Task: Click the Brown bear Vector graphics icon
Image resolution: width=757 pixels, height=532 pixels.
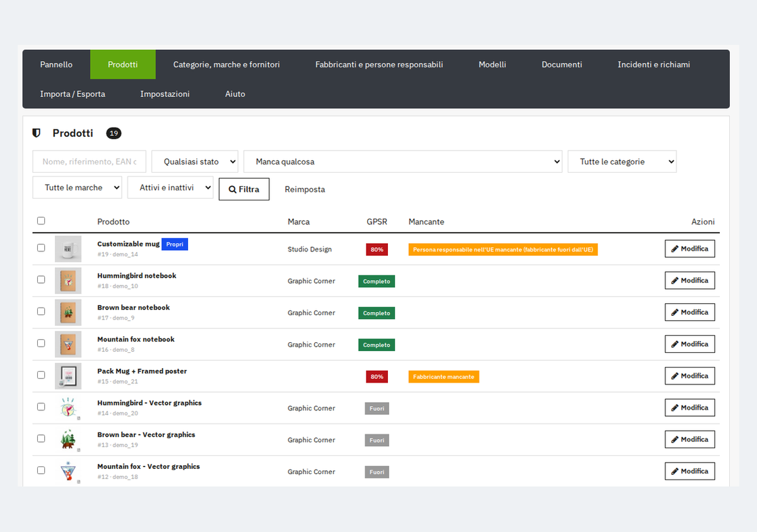Action: (x=68, y=440)
